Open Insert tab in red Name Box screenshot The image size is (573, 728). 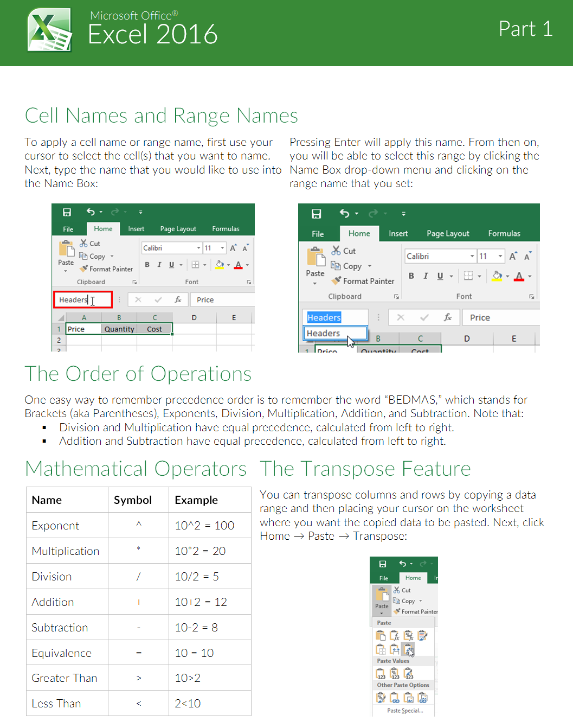click(x=136, y=229)
